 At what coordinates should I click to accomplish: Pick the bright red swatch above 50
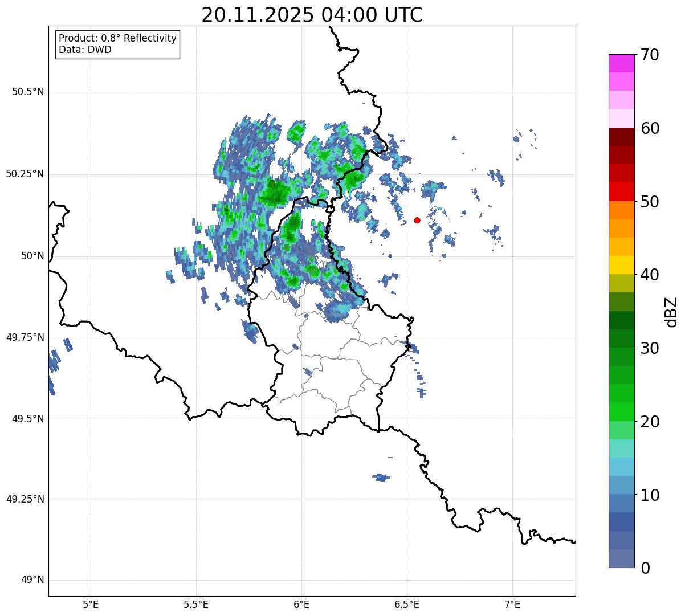(621, 191)
